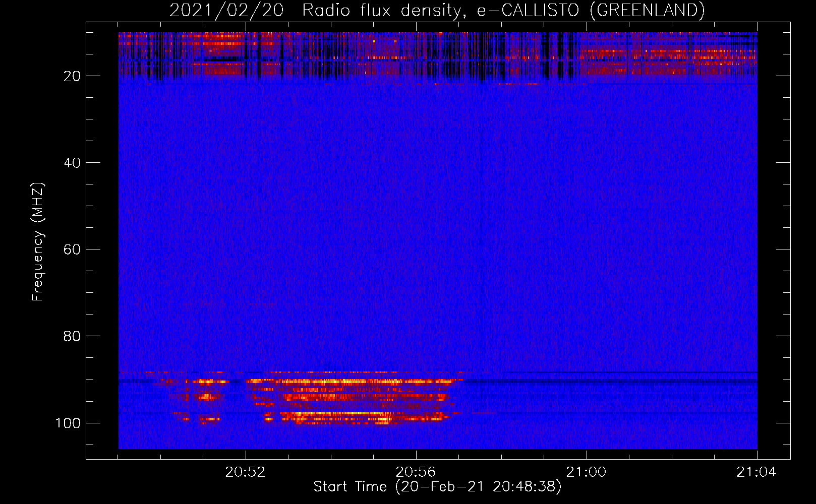Click the frequency axis label 20
The height and width of the screenshot is (504, 816).
point(72,76)
